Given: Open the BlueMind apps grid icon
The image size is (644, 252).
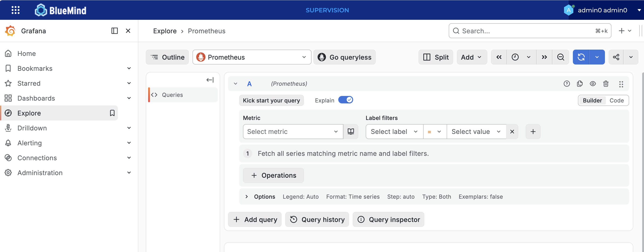Looking at the screenshot, I should 16,10.
